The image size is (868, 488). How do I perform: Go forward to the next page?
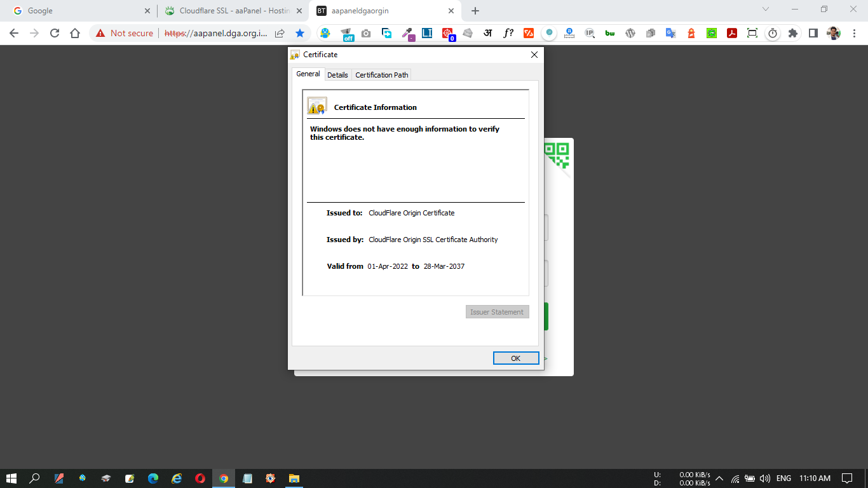coord(34,33)
